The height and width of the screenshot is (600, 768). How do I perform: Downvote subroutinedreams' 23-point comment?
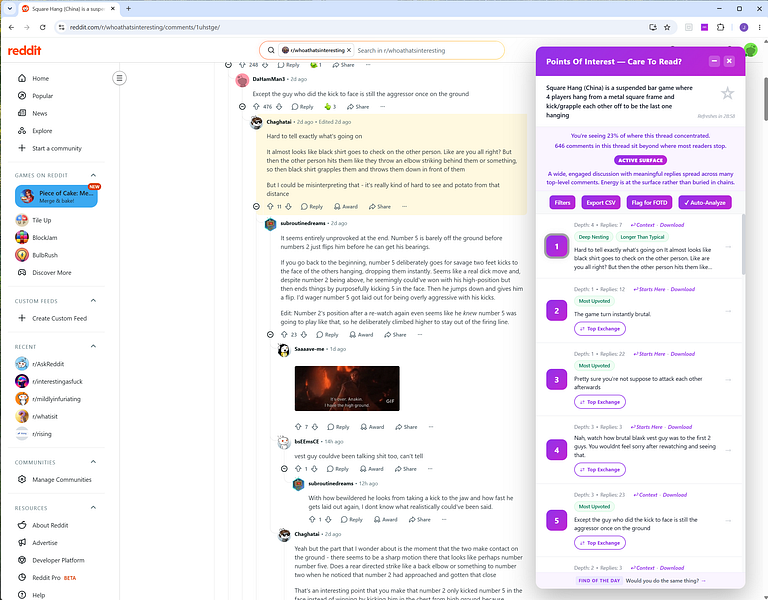point(304,335)
